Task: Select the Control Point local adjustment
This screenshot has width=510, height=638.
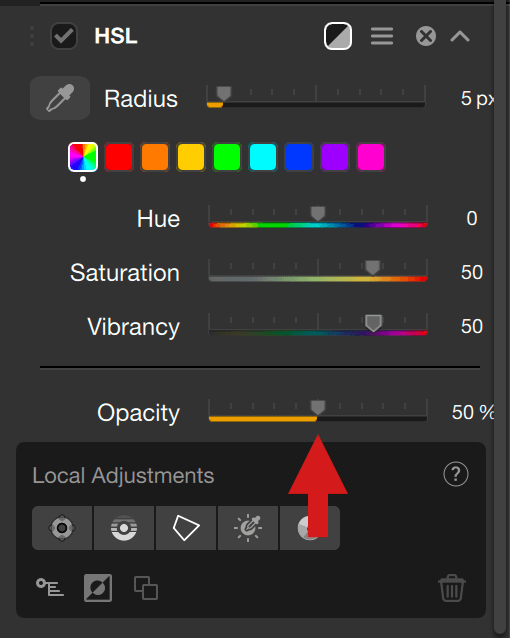Action: click(x=62, y=528)
